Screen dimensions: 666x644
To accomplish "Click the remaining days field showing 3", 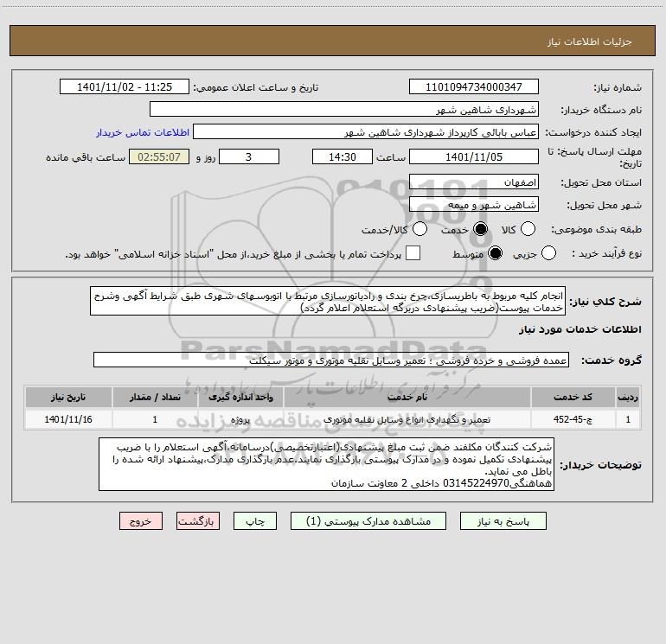I will (x=249, y=156).
